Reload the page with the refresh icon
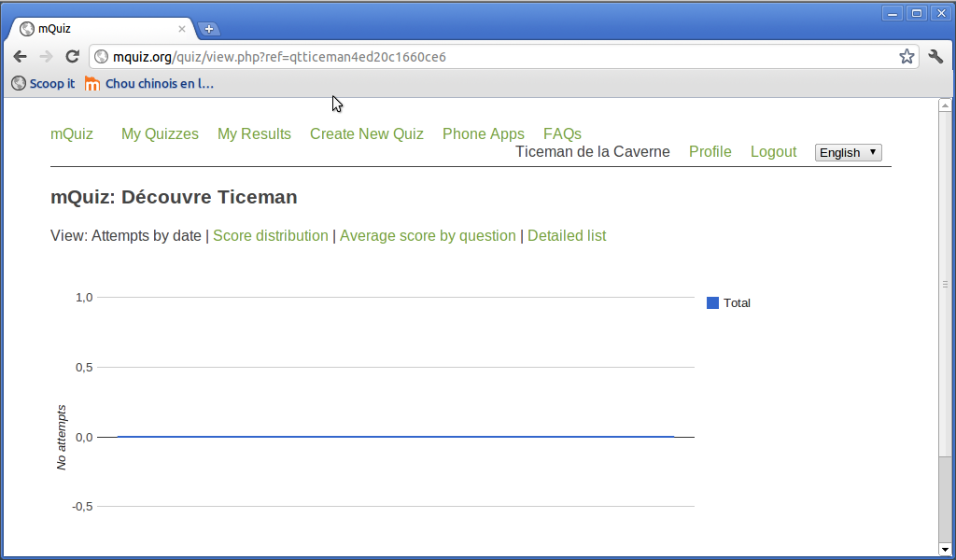956x560 pixels. 72,57
